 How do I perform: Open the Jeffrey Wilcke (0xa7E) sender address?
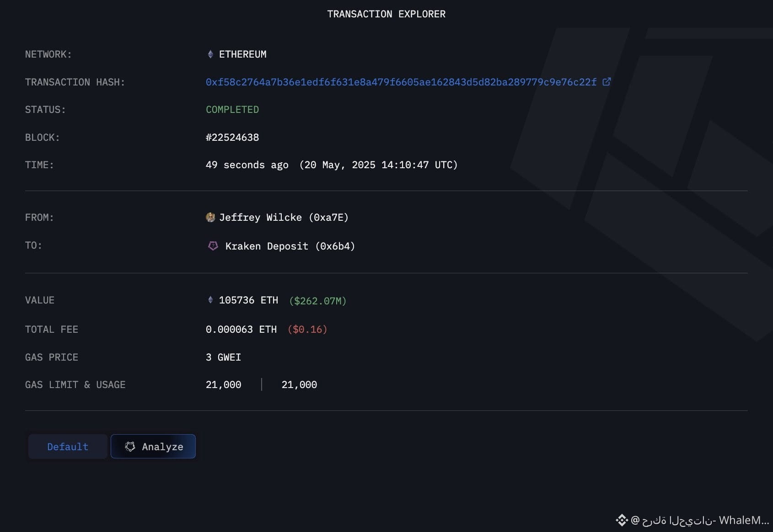(x=284, y=218)
